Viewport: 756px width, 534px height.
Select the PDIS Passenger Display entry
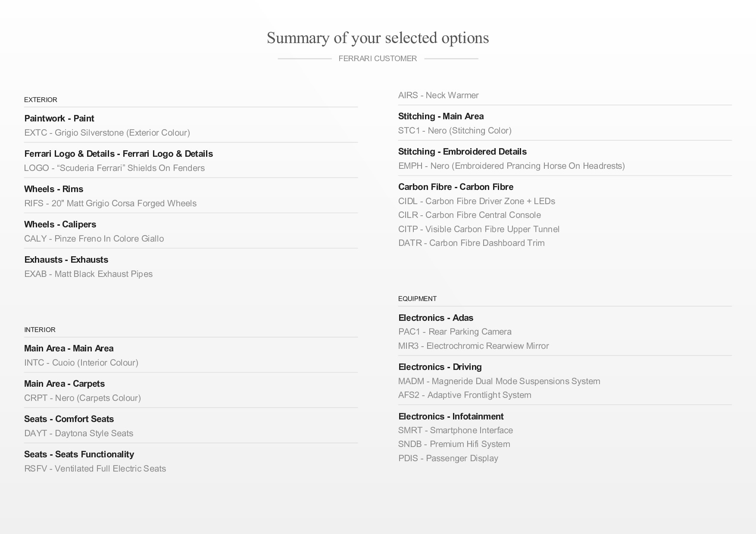click(x=448, y=458)
